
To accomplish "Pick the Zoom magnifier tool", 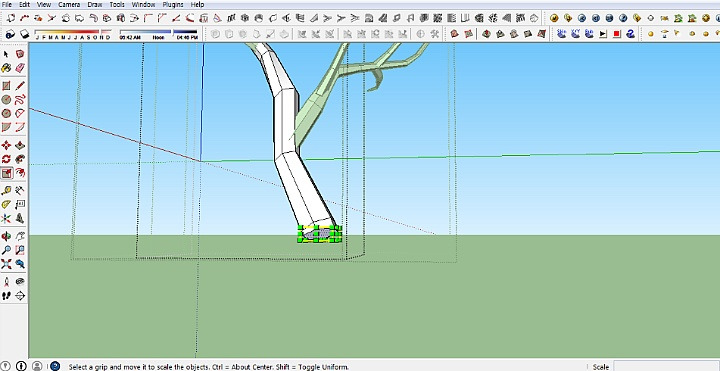I will [6, 250].
